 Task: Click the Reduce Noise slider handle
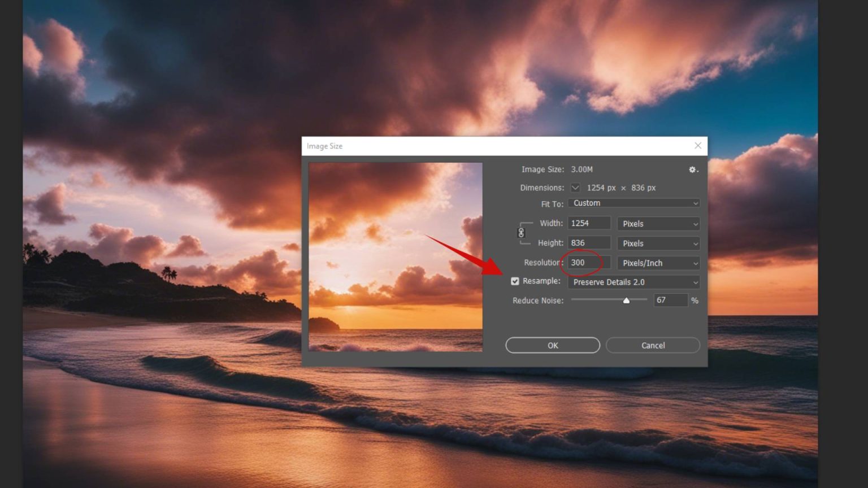[626, 300]
